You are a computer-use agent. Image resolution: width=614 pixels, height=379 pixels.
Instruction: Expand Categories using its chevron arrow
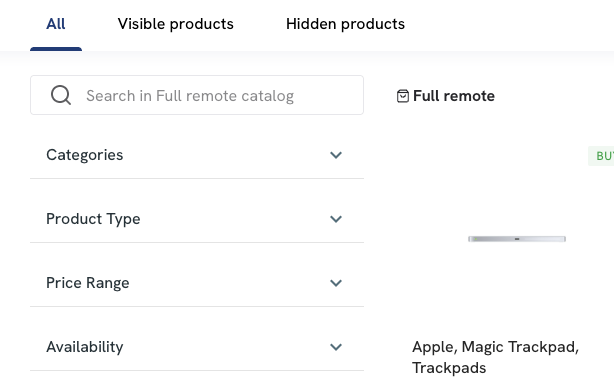(x=336, y=155)
